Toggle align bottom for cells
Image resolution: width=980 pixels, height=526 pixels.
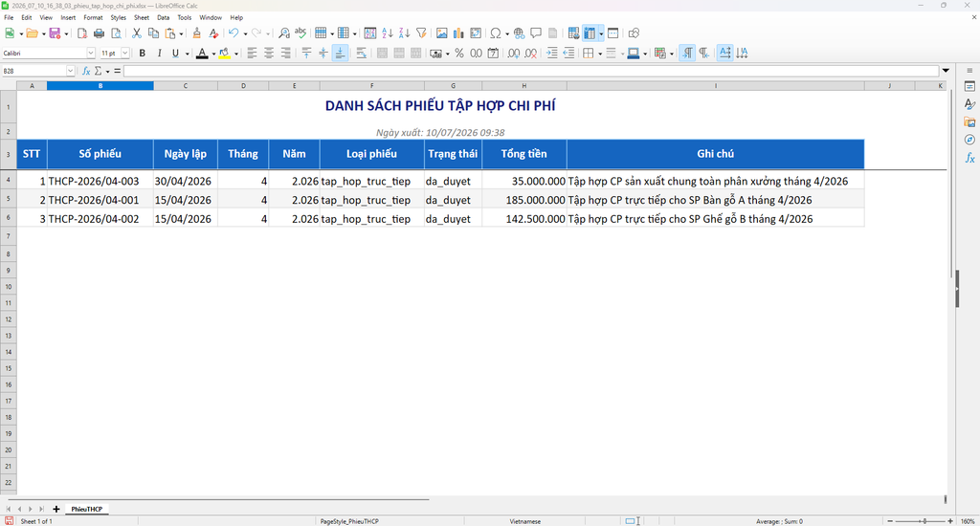pos(340,54)
